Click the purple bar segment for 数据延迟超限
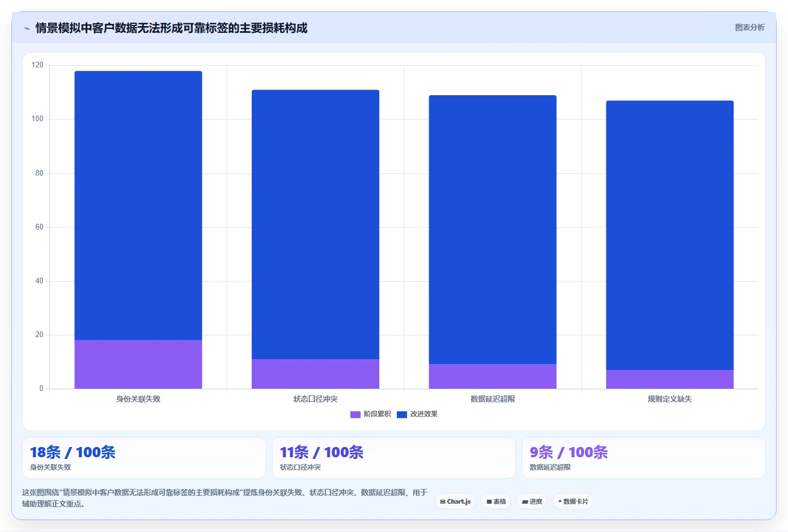The height and width of the screenshot is (532, 788). [x=493, y=376]
